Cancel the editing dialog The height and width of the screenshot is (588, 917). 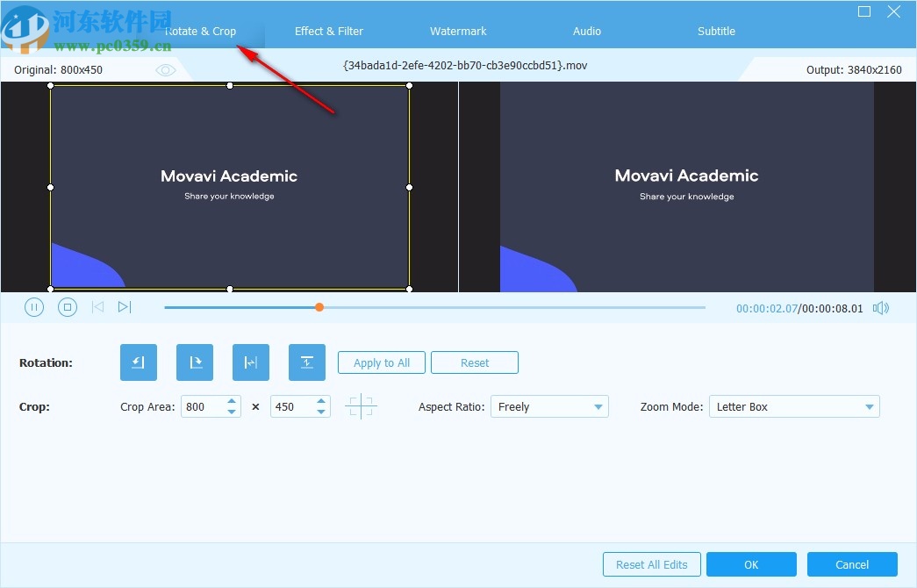[852, 564]
